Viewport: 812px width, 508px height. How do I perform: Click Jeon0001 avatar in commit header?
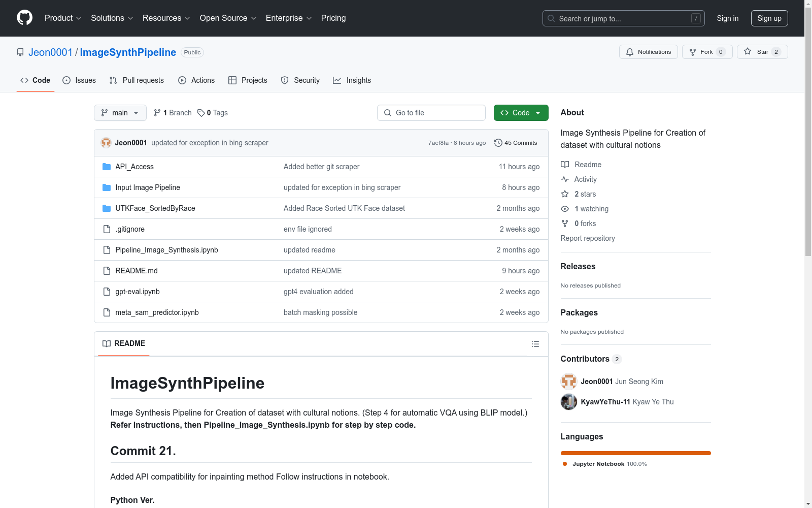point(106,143)
